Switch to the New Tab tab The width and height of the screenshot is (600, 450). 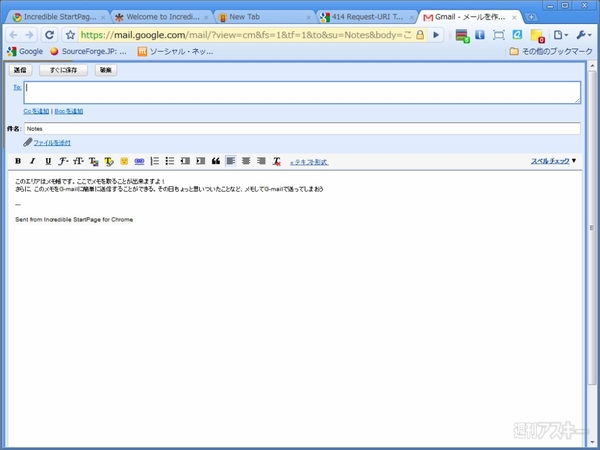[264, 17]
